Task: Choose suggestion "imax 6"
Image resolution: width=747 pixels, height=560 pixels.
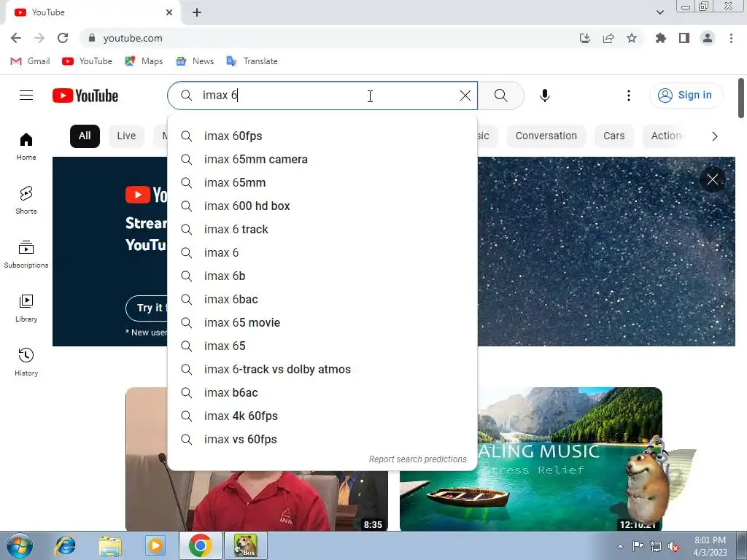Action: [x=322, y=253]
